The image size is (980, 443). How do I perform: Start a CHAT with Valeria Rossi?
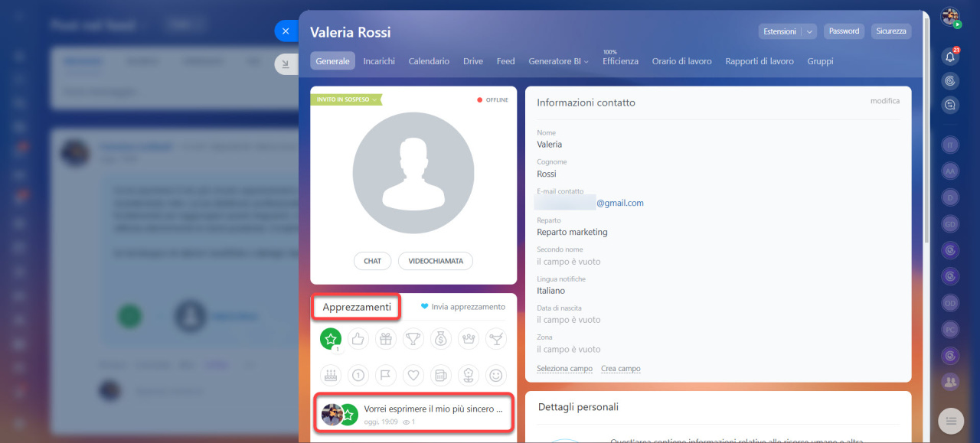[373, 261]
